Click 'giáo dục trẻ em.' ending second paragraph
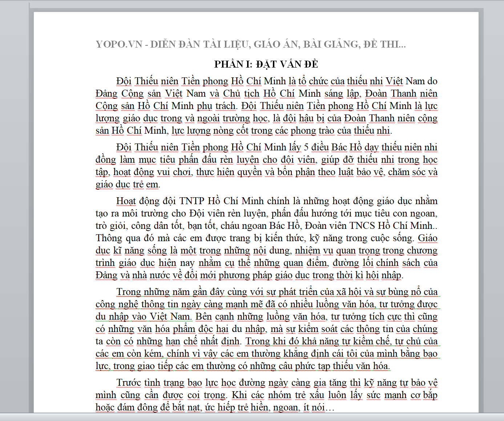Viewport: 504px width, 421px height. point(128,185)
